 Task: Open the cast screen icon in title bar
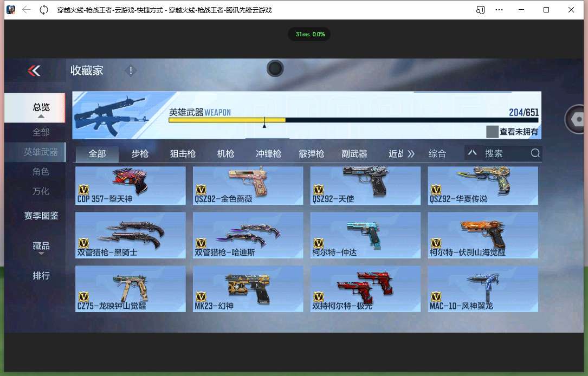480,10
